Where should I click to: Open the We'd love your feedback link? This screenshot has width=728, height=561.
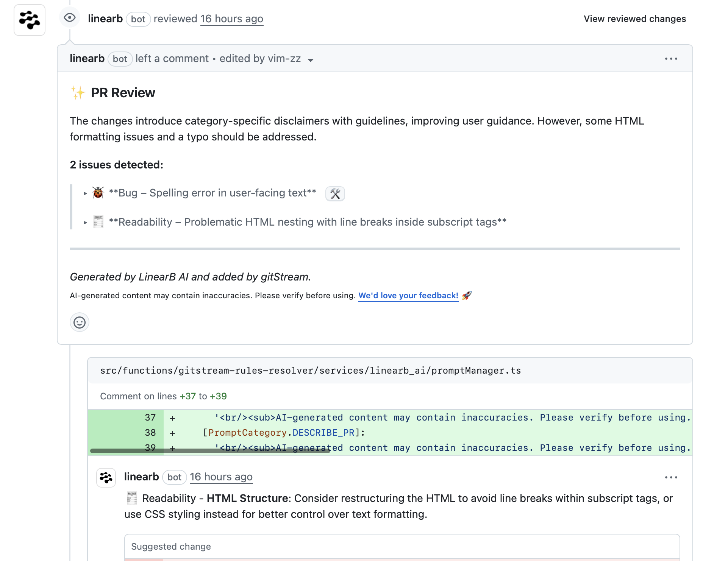point(408,296)
